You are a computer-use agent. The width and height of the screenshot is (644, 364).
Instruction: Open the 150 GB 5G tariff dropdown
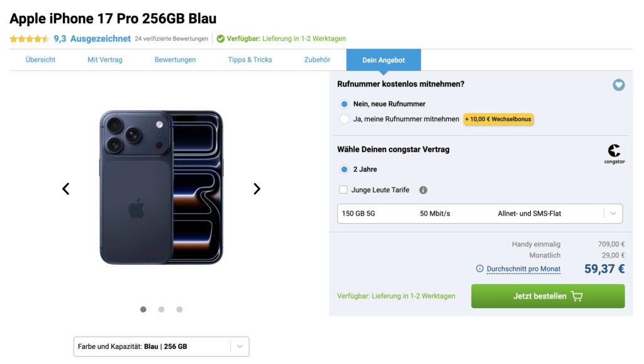(x=480, y=214)
